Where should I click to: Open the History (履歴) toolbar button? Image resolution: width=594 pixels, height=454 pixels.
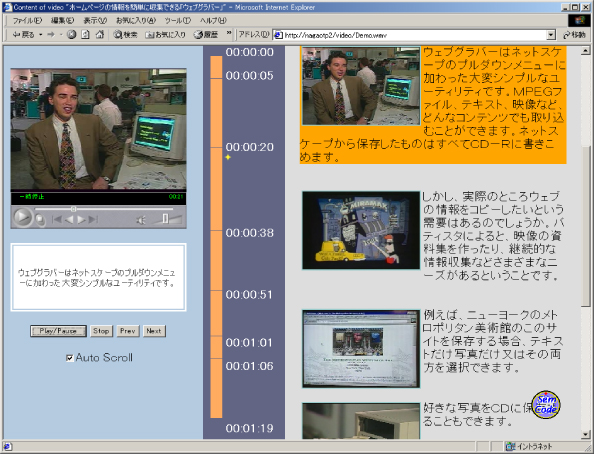click(206, 35)
